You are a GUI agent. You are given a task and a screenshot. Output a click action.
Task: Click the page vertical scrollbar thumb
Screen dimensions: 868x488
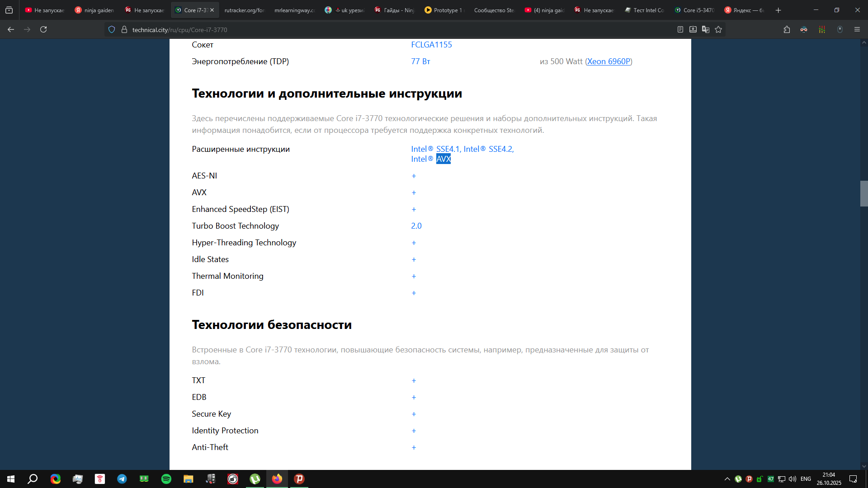point(863,193)
